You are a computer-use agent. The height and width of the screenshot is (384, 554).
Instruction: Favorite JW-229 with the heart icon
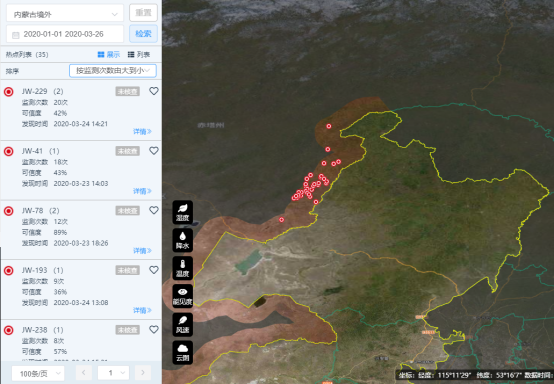[154, 91]
